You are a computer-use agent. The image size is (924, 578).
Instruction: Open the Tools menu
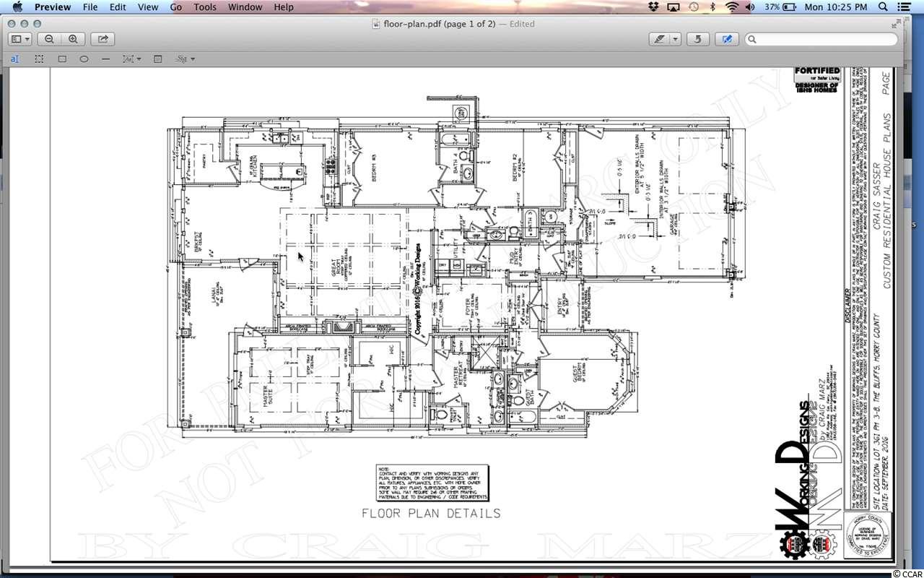pos(204,7)
